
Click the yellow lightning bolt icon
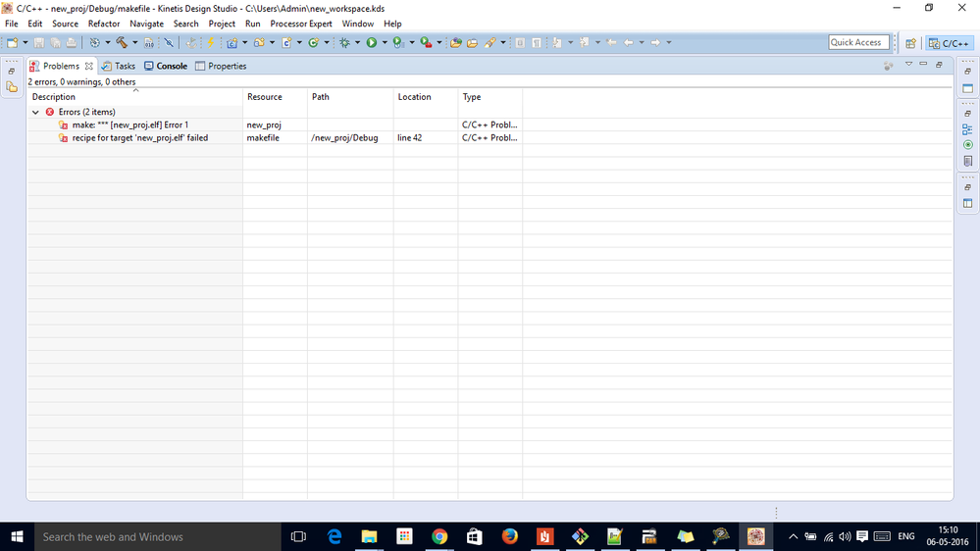211,42
